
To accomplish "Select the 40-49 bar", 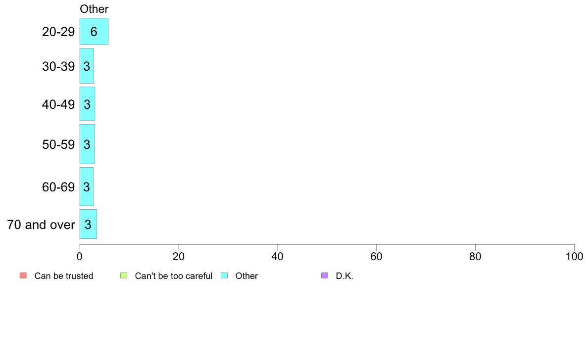I will click(87, 104).
